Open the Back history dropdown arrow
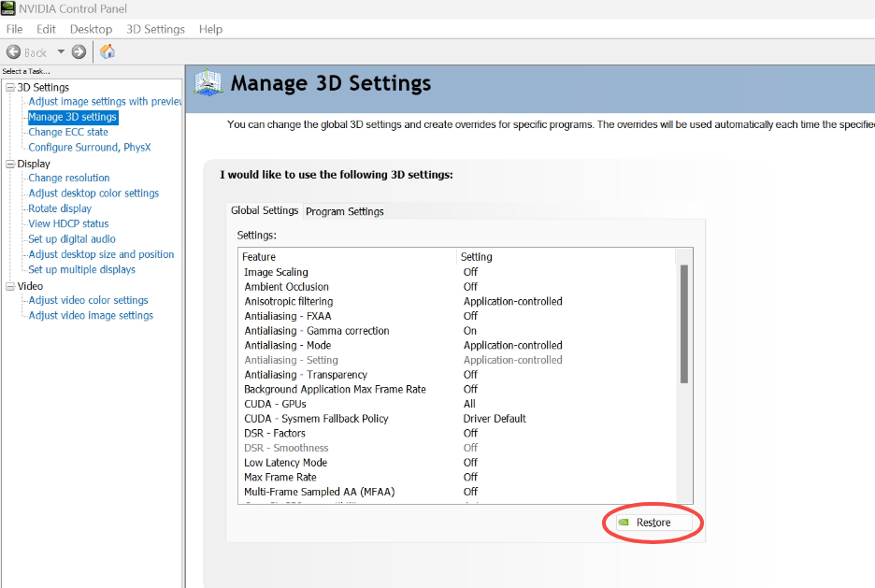The width and height of the screenshot is (875, 588). tap(61, 52)
